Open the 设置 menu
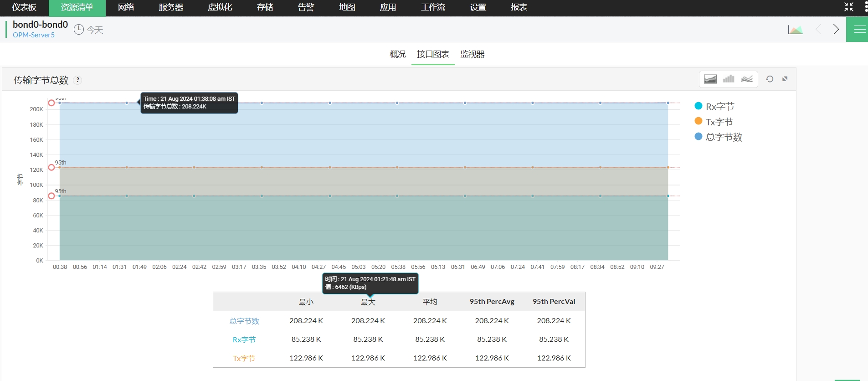 point(478,7)
